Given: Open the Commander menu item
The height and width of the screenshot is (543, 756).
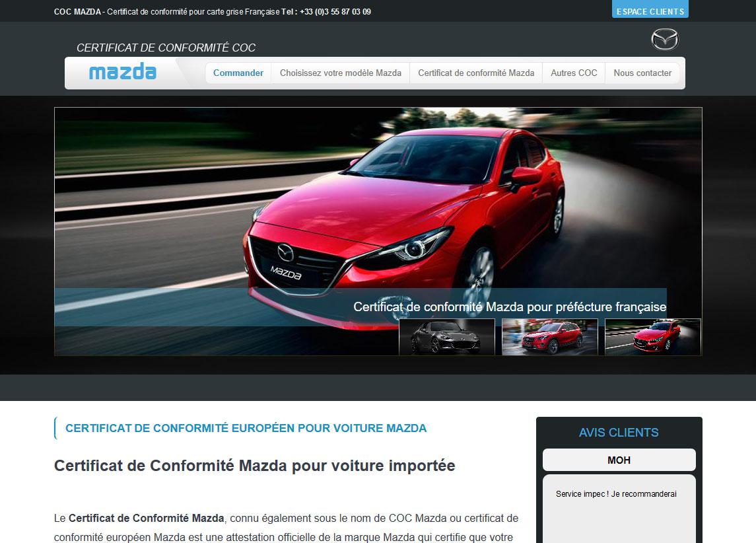Looking at the screenshot, I should click(x=238, y=73).
